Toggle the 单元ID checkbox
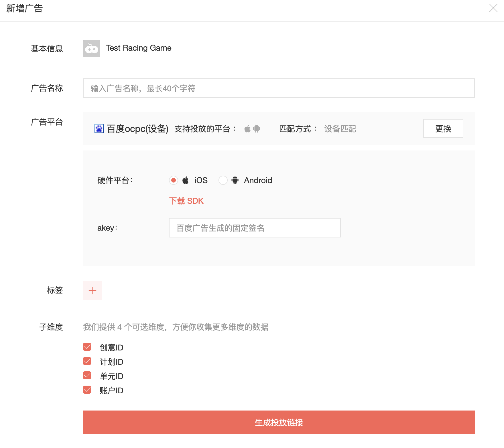 (87, 376)
